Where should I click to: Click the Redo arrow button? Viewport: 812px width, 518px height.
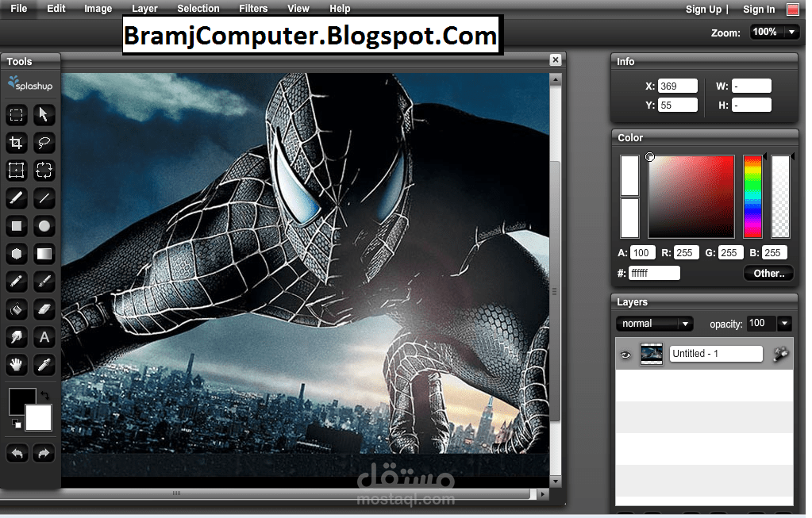click(x=44, y=453)
